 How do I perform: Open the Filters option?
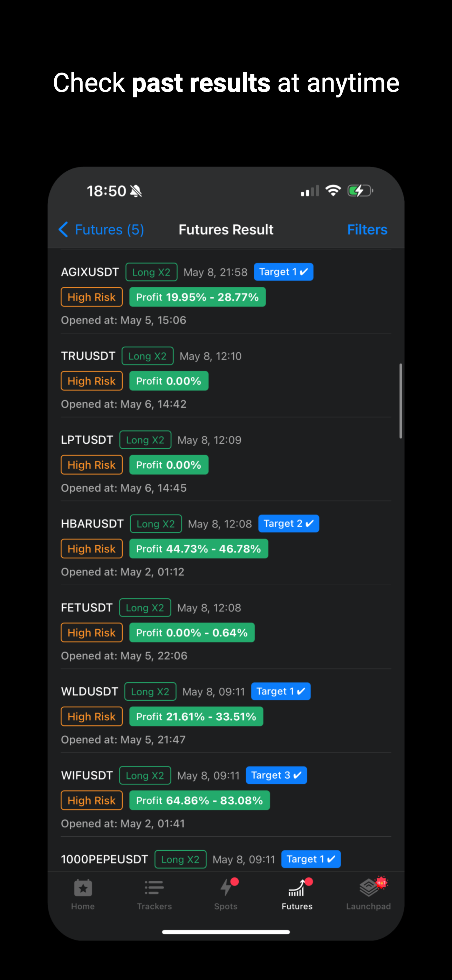point(367,229)
